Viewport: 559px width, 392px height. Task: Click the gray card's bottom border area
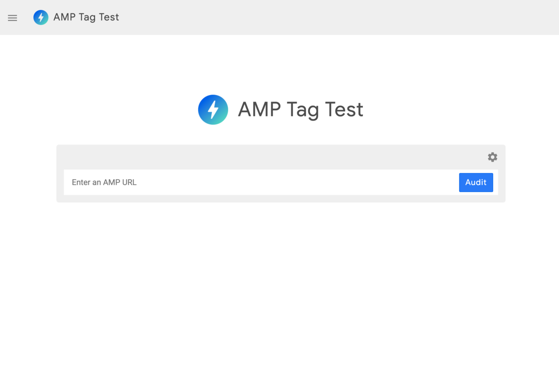tap(279, 199)
